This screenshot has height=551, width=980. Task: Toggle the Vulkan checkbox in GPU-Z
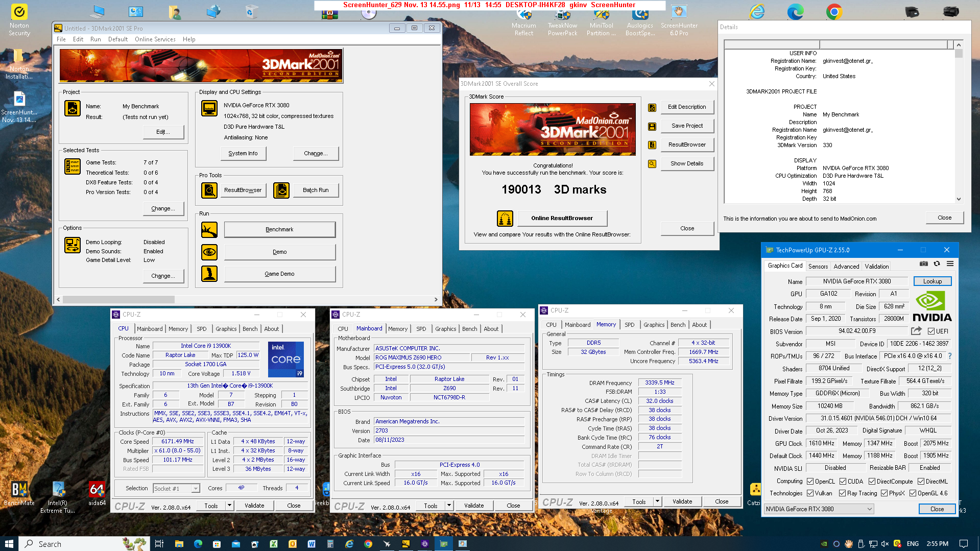coord(810,493)
